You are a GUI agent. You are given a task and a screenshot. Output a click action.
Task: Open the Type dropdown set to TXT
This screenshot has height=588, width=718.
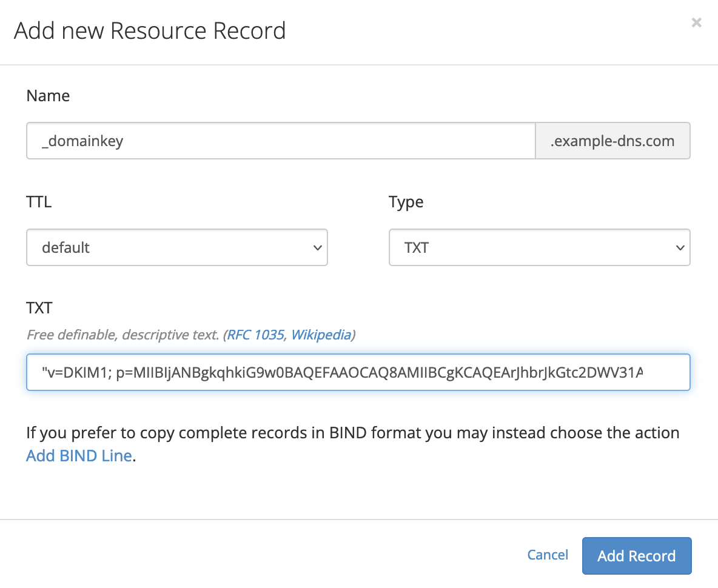pyautogui.click(x=540, y=247)
